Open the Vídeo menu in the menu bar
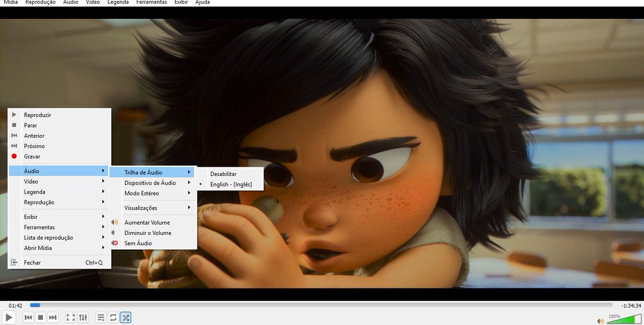Image resolution: width=644 pixels, height=325 pixels. [93, 3]
